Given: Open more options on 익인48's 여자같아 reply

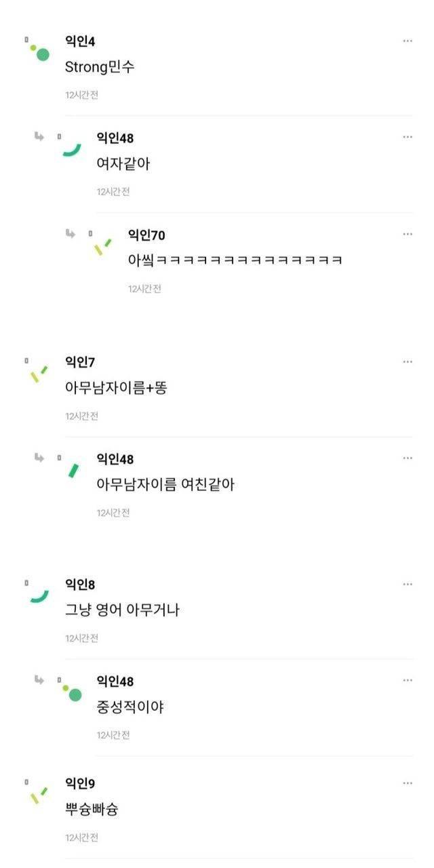Looking at the screenshot, I should [408, 138].
